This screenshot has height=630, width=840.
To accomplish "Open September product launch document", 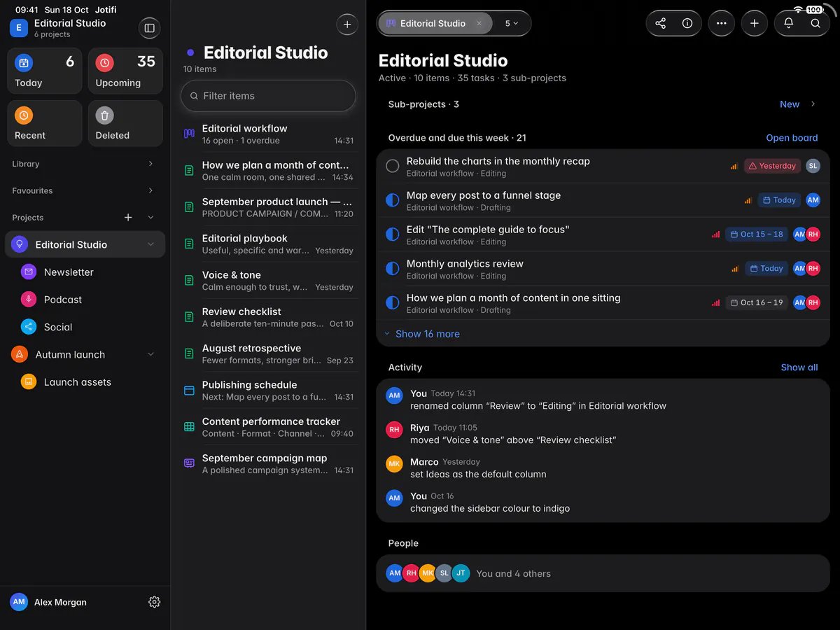I will 269,207.
